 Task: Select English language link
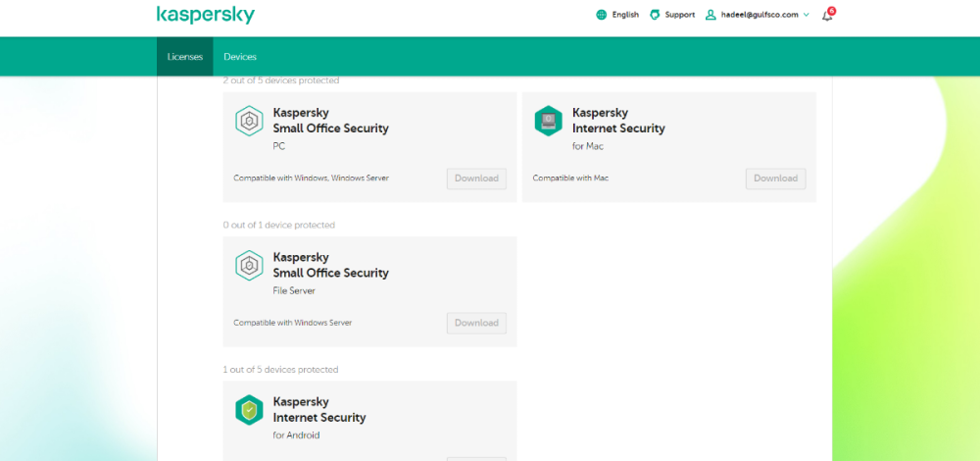pyautogui.click(x=625, y=15)
